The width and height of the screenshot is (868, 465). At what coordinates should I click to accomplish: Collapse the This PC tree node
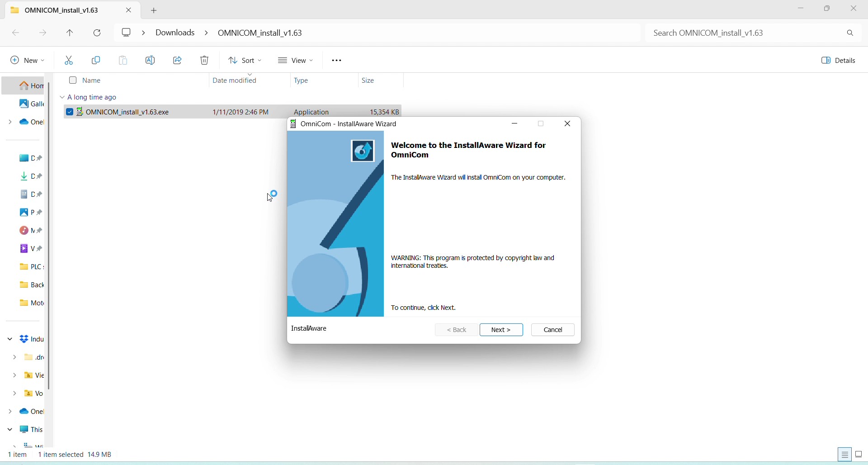[10, 430]
